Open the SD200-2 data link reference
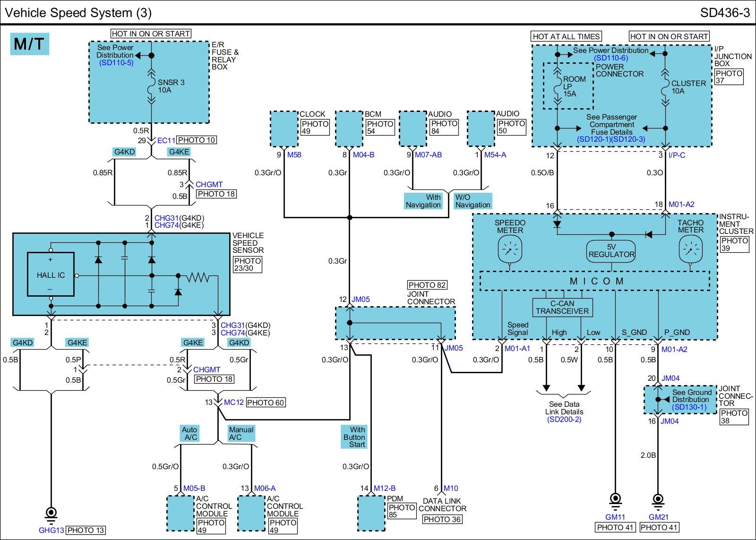The image size is (756, 540). coord(564,420)
